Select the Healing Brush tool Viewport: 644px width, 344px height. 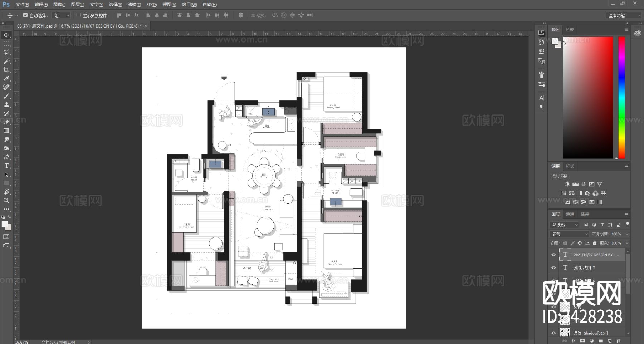pyautogui.click(x=6, y=87)
